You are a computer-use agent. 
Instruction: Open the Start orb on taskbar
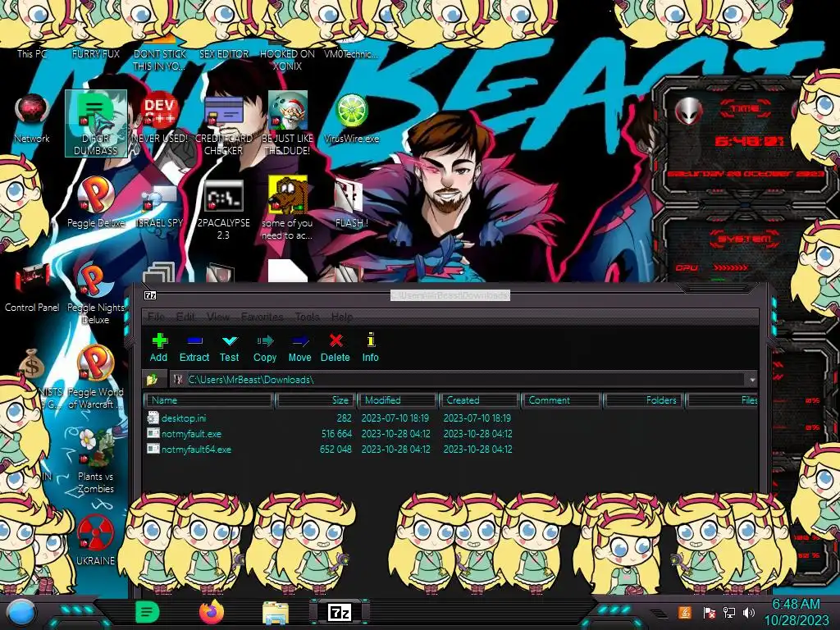click(x=21, y=613)
